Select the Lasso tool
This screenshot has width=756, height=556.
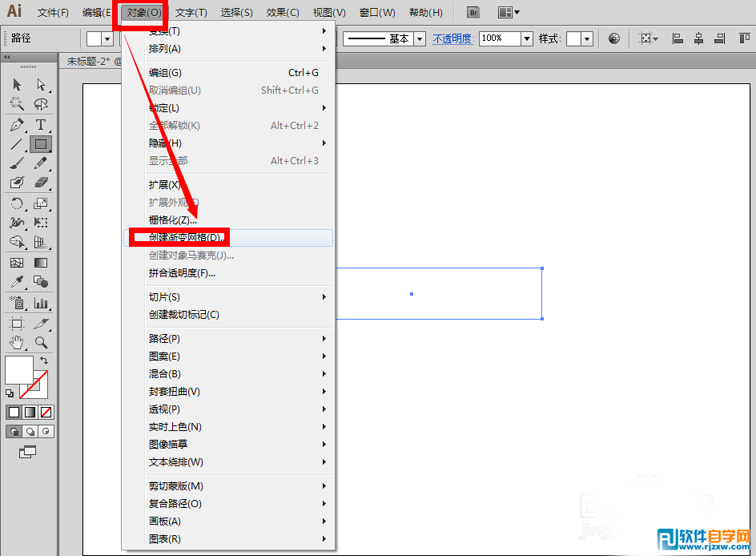tap(41, 103)
